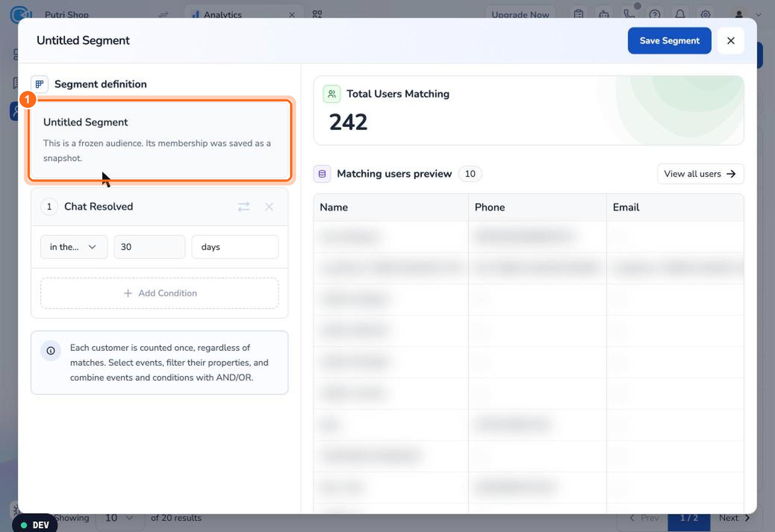Click the days unit field
Screen dimensions: 775x532
[x=235, y=247]
